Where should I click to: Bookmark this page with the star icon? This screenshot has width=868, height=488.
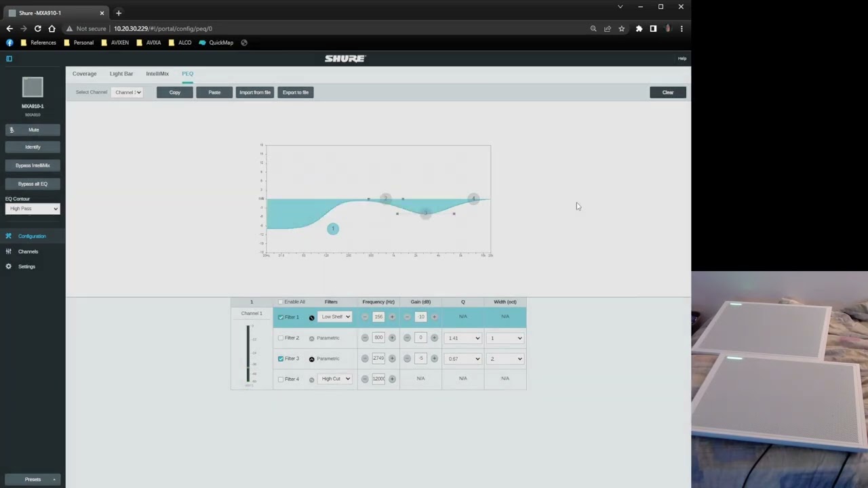621,28
